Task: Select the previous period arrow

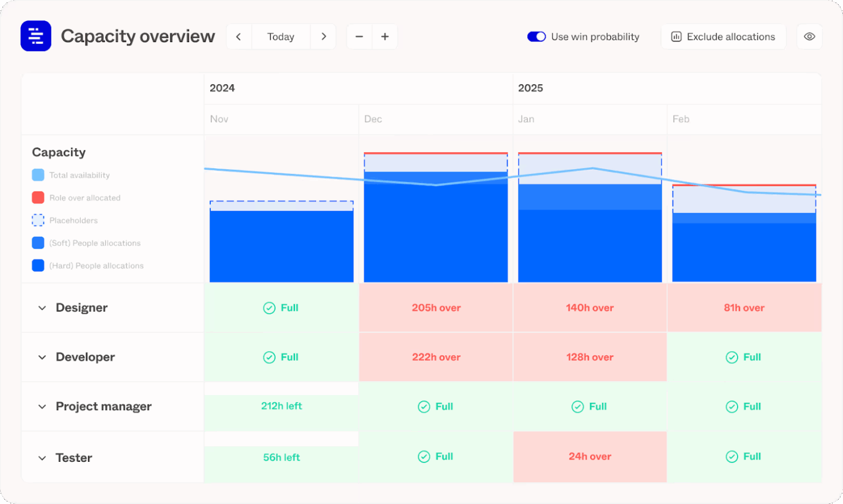Action: pos(238,36)
